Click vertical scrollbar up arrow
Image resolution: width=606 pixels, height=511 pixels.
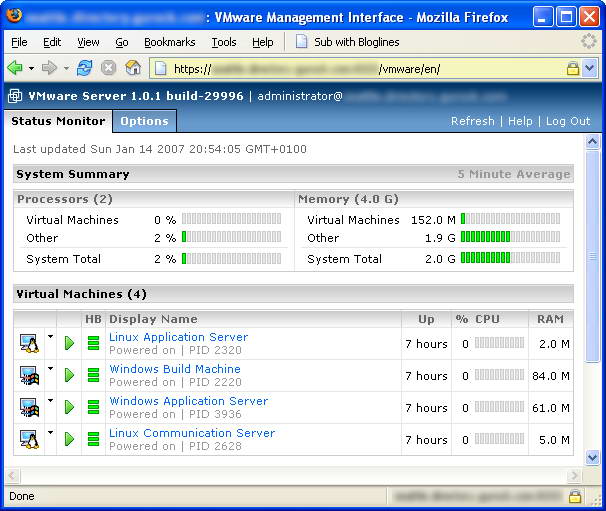(592, 141)
